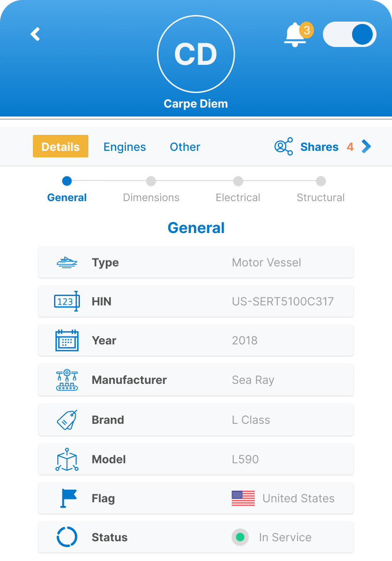Click the Model cube icon

point(67,459)
